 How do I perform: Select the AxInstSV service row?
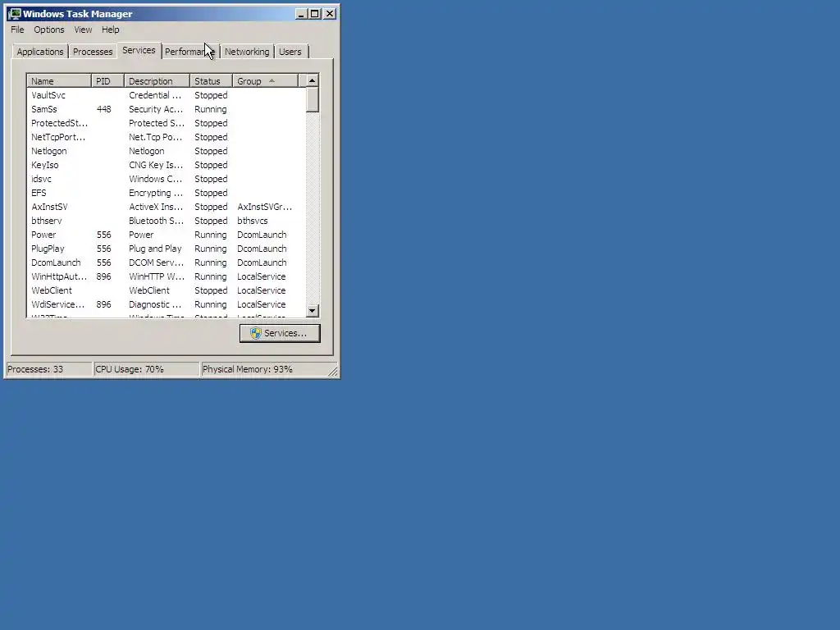coord(166,207)
